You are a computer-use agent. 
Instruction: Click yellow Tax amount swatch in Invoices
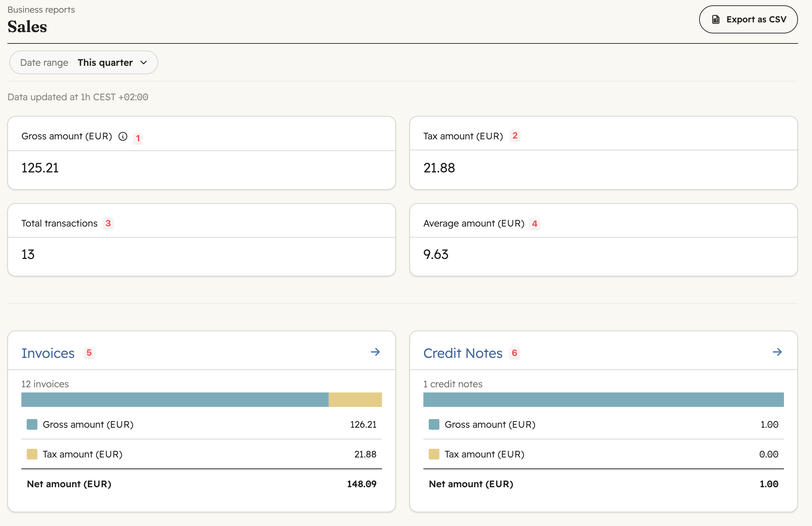click(x=32, y=454)
